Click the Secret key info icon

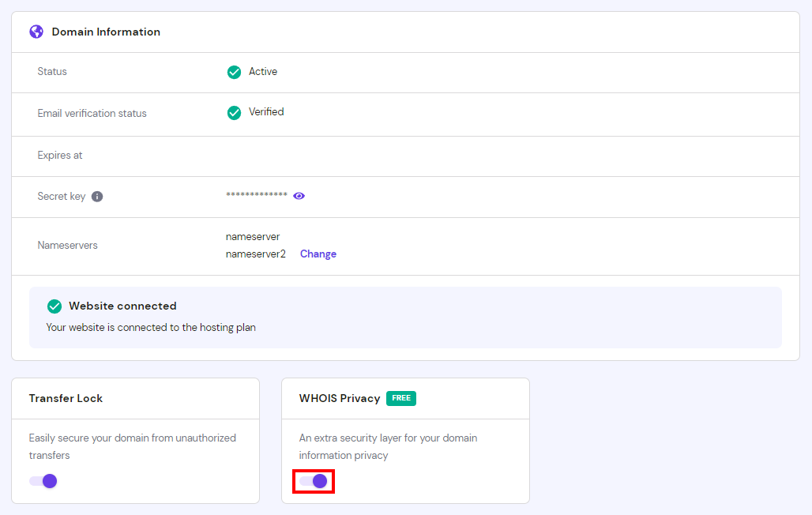tap(97, 197)
